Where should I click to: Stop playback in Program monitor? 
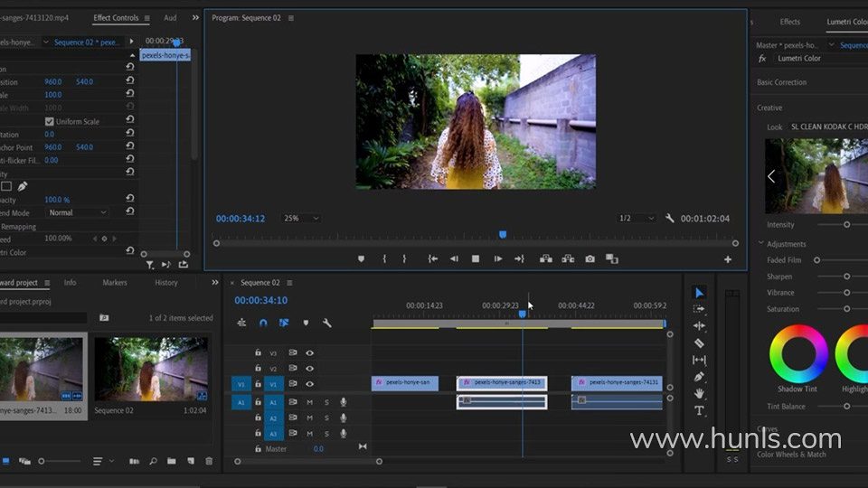[475, 258]
